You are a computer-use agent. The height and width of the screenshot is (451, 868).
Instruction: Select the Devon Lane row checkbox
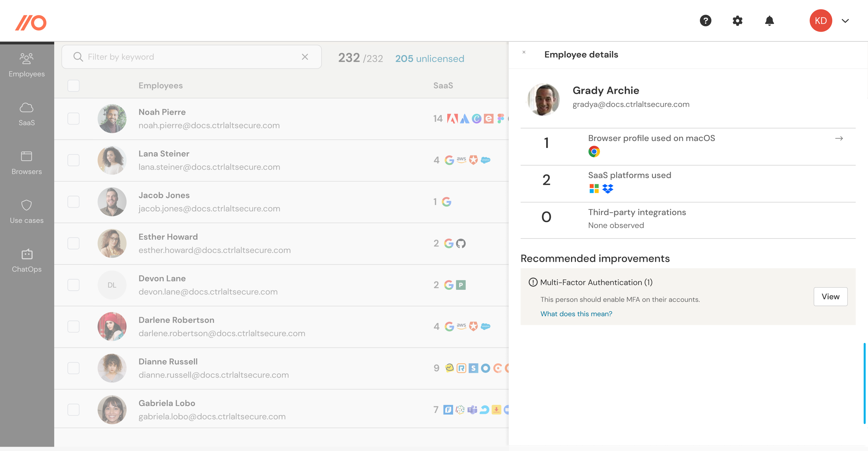[74, 285]
